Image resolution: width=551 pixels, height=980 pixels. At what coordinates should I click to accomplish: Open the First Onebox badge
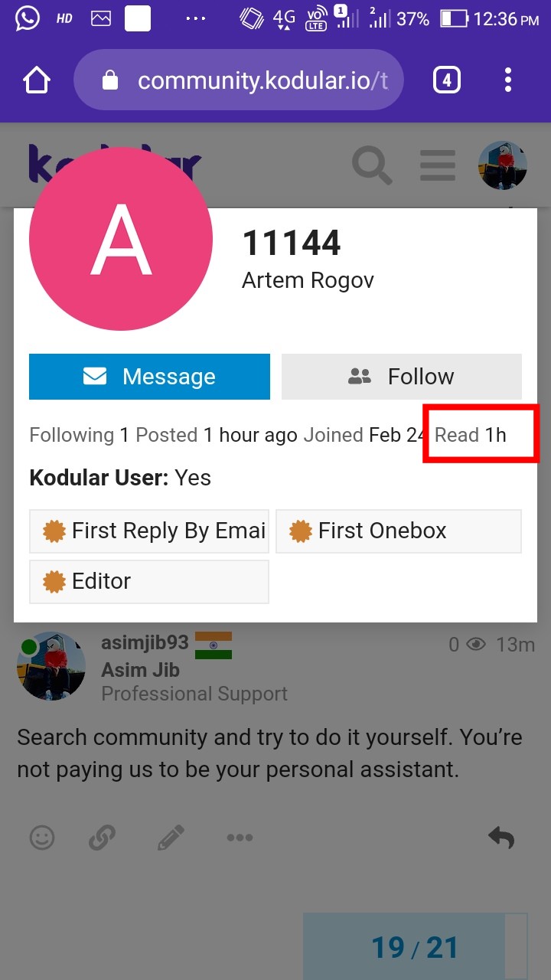pyautogui.click(x=398, y=531)
